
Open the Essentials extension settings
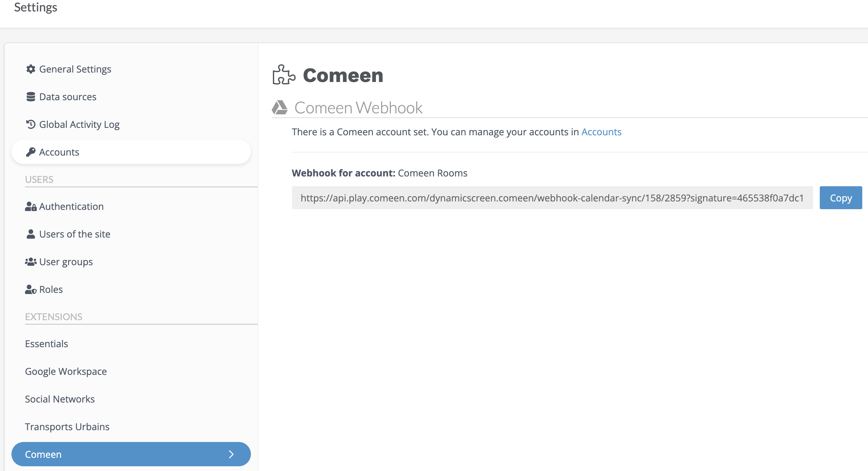(x=47, y=344)
